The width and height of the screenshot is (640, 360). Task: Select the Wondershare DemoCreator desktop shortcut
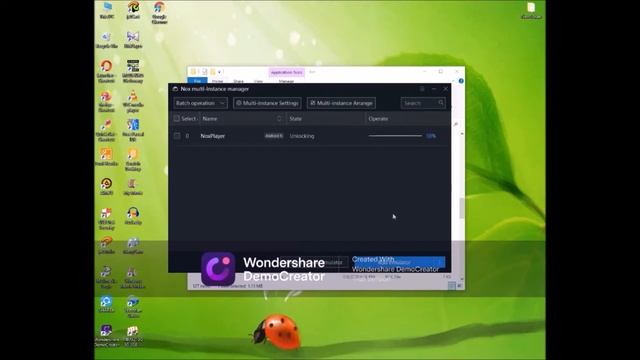pos(107,336)
